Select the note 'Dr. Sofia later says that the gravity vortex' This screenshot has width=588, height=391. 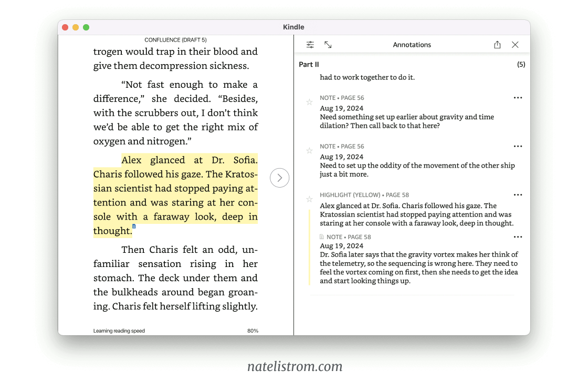pyautogui.click(x=419, y=267)
